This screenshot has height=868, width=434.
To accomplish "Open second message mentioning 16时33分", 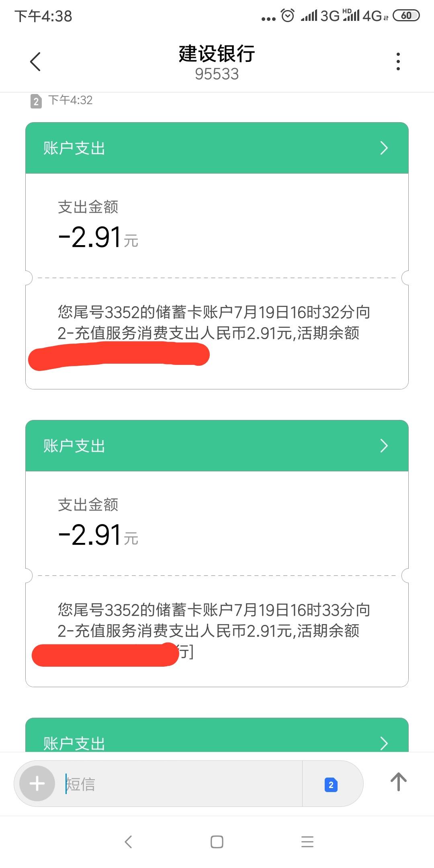I will coord(214,620).
